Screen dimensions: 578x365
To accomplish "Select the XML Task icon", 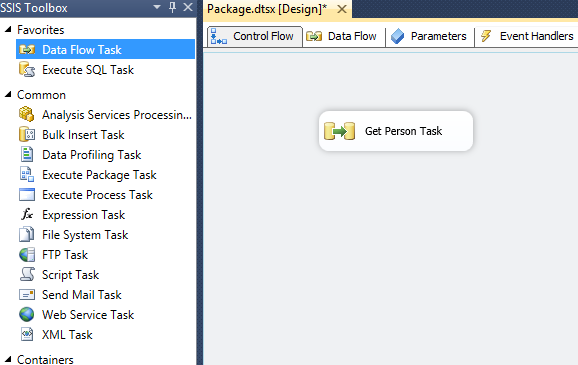I will pyautogui.click(x=27, y=334).
